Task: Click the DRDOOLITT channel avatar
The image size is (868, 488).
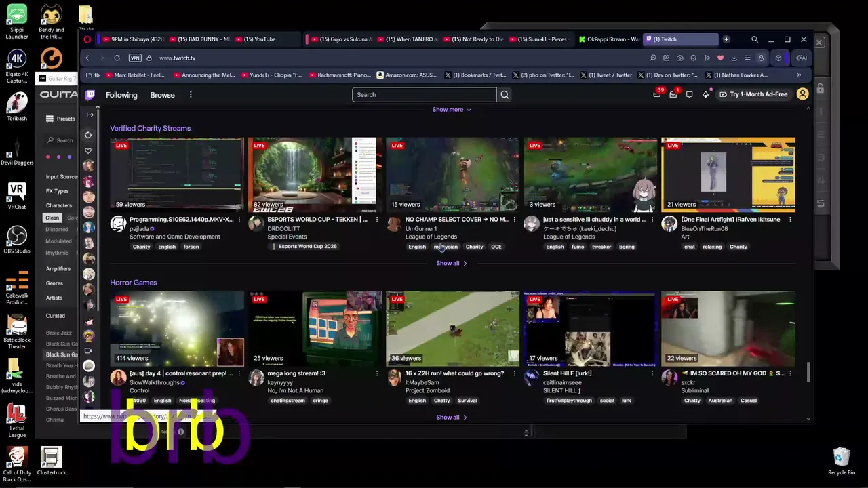Action: click(256, 224)
